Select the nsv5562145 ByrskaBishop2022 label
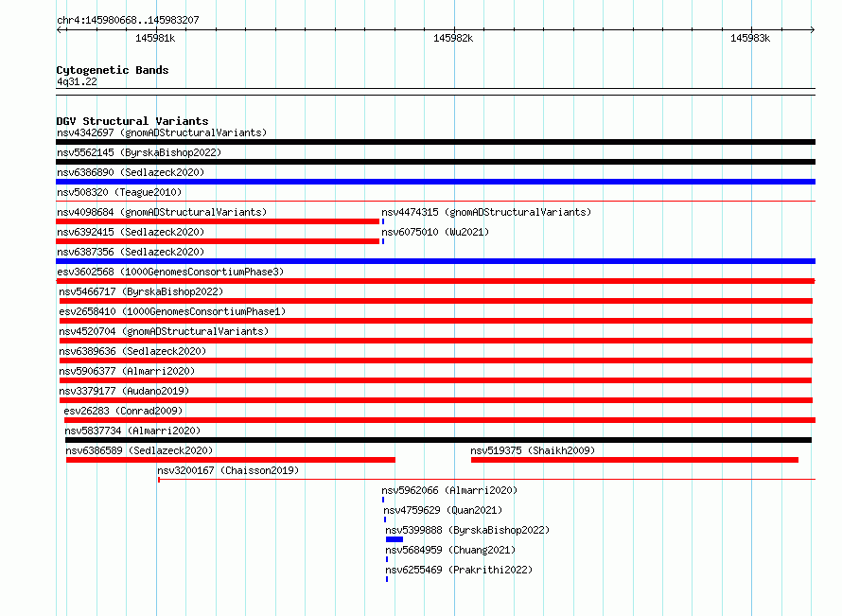842x616 pixels. 139,152
